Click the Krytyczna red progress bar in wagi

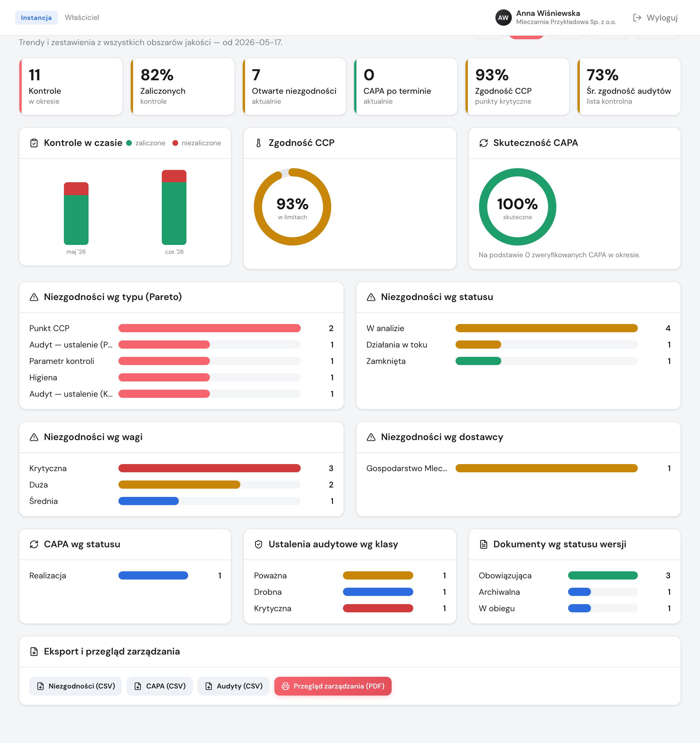209,468
